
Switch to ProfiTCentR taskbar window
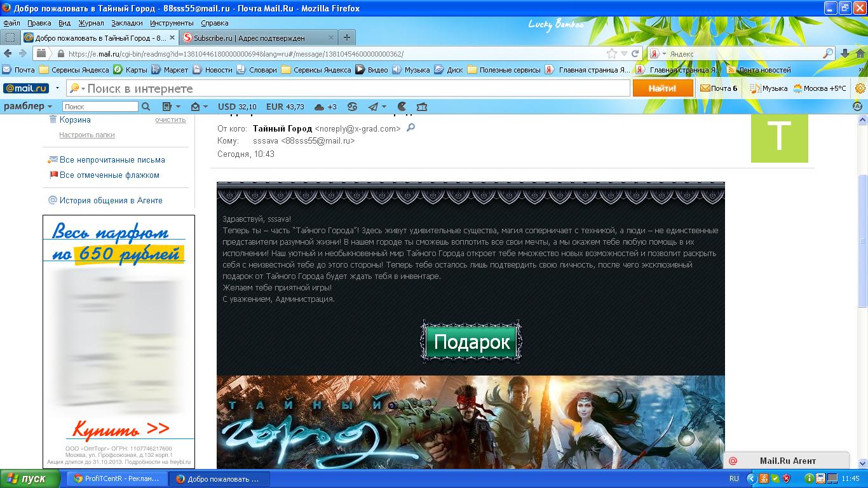118,479
